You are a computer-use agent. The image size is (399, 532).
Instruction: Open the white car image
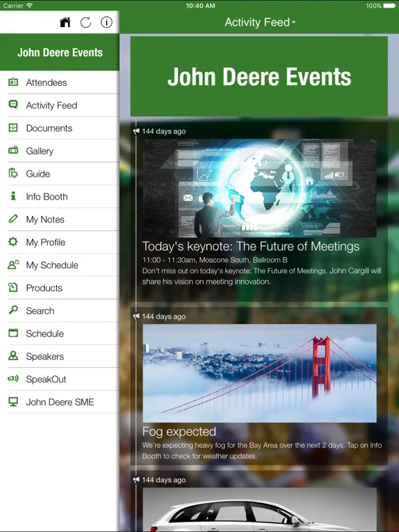tap(260, 510)
